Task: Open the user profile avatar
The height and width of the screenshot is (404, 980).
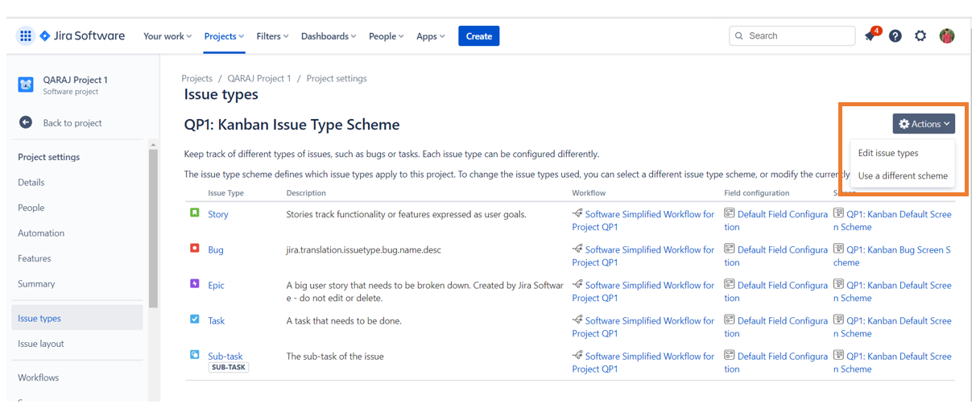Action: coord(947,36)
